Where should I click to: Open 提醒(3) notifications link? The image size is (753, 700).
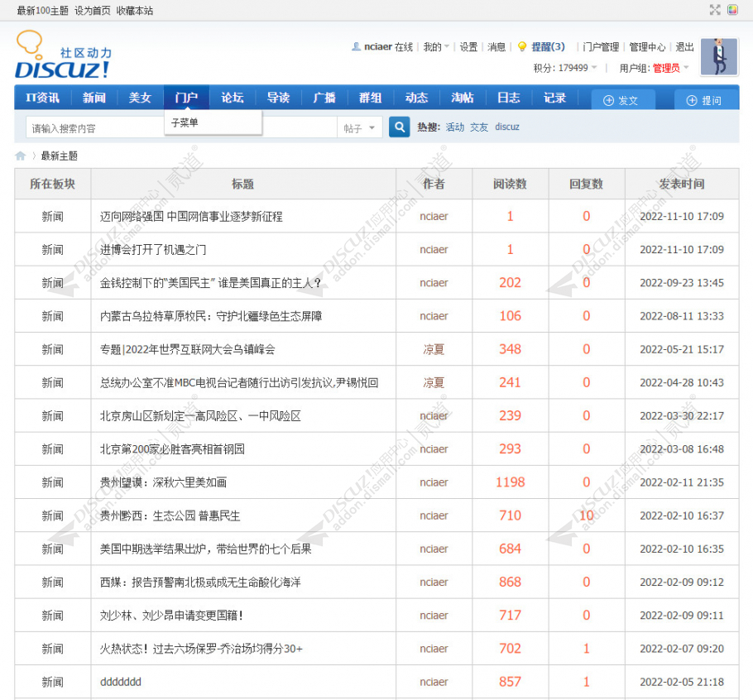[548, 46]
